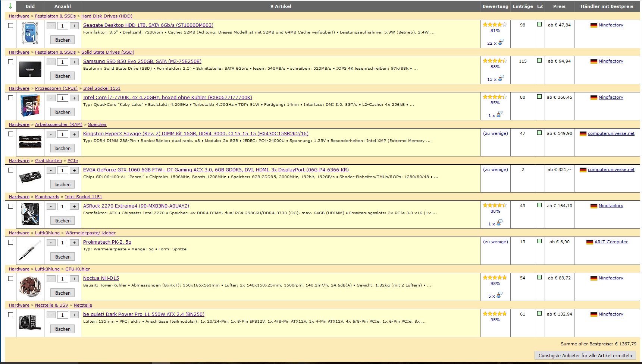Screen dimensions: 642x364
Task: Open the Intel Core i7 box thumbnail
Action: coord(30,105)
